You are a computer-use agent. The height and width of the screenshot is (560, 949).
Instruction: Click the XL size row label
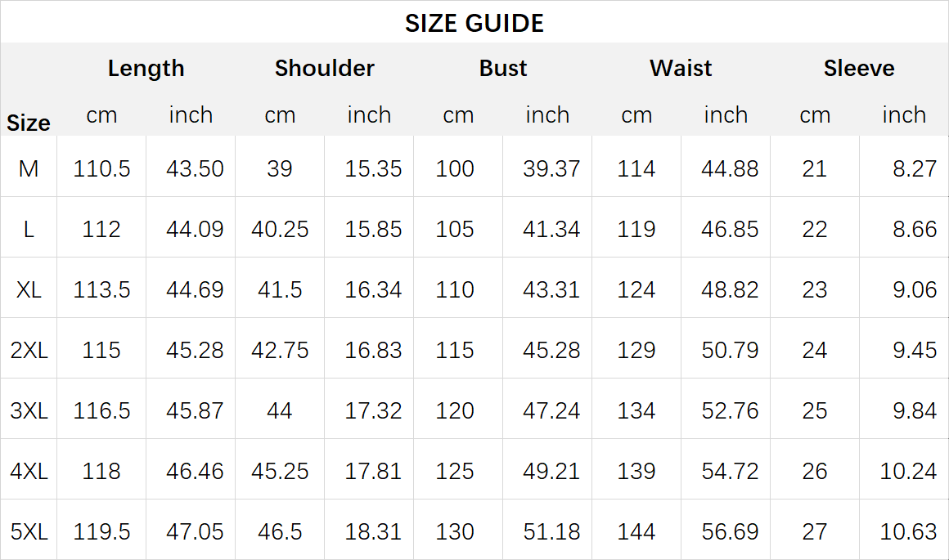click(29, 289)
